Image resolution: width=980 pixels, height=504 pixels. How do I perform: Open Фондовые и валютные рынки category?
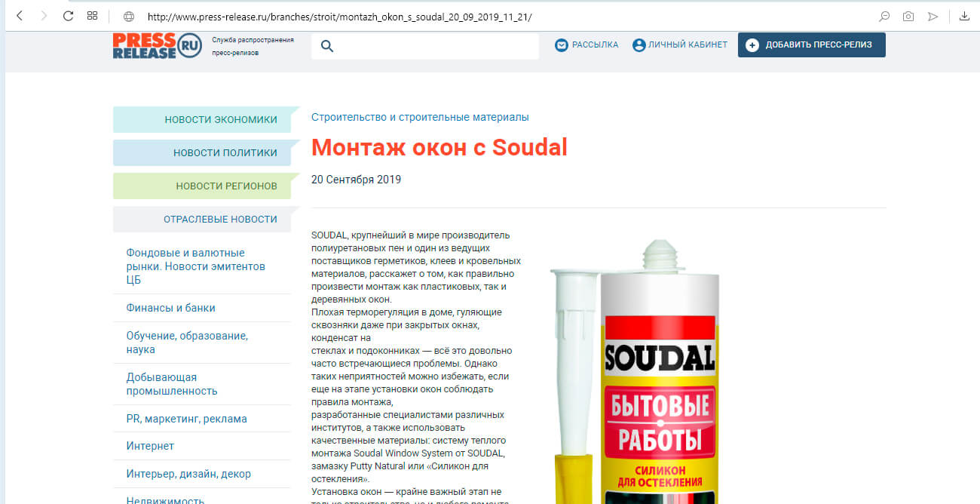[196, 266]
